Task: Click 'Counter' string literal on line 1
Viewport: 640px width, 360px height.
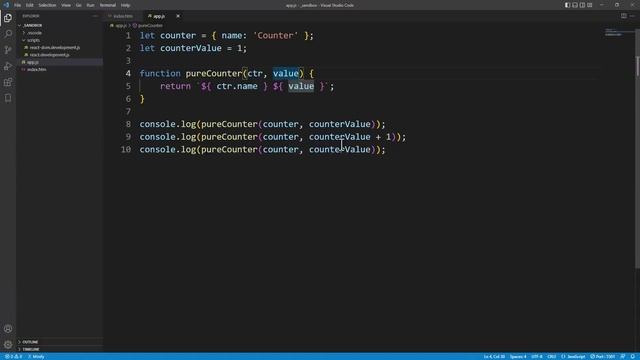Action: (x=275, y=36)
